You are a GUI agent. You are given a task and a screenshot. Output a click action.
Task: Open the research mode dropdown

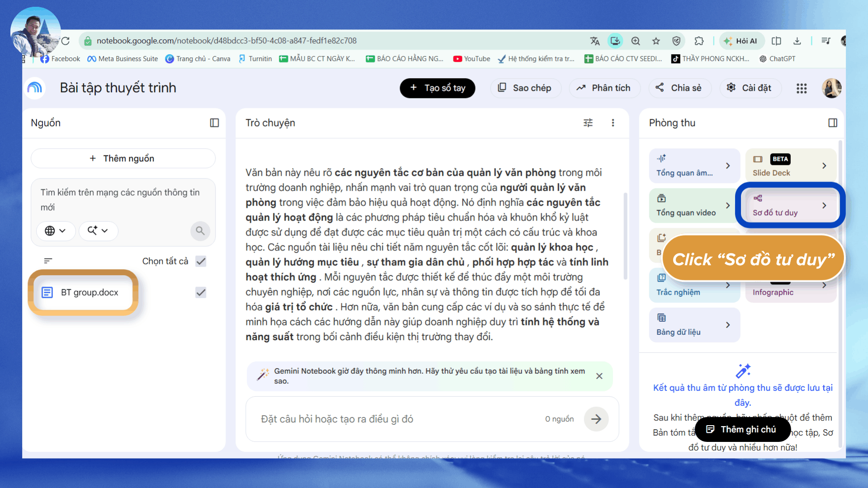98,231
